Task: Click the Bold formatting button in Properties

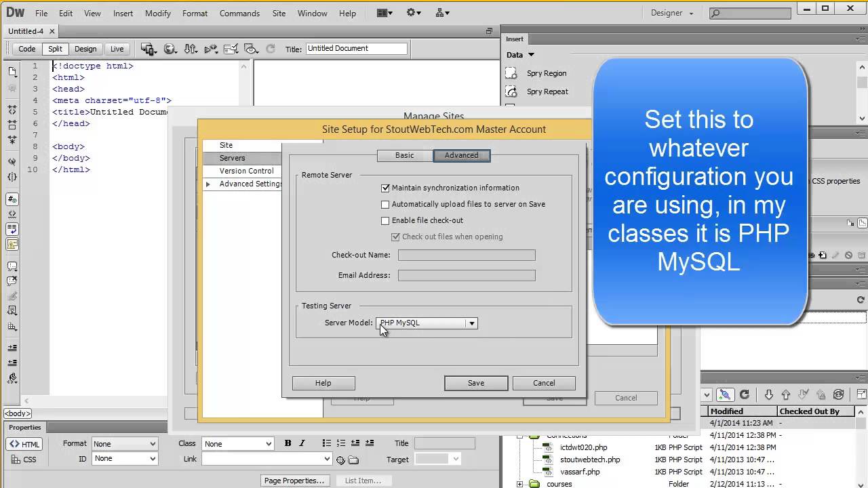Action: tap(288, 443)
